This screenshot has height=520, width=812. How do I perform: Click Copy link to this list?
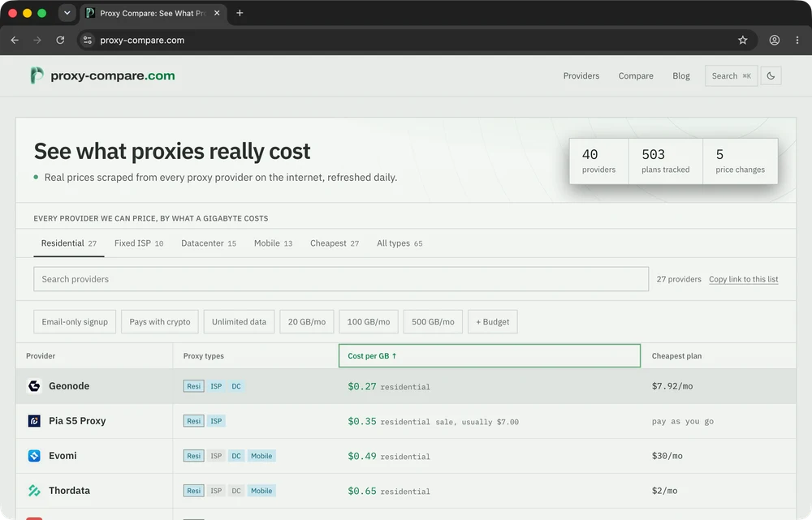click(743, 279)
